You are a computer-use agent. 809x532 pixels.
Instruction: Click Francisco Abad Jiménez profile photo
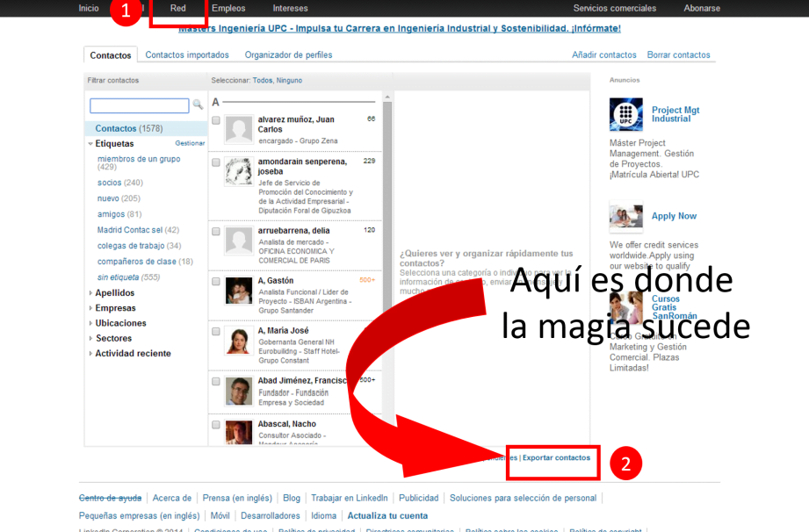(x=239, y=391)
